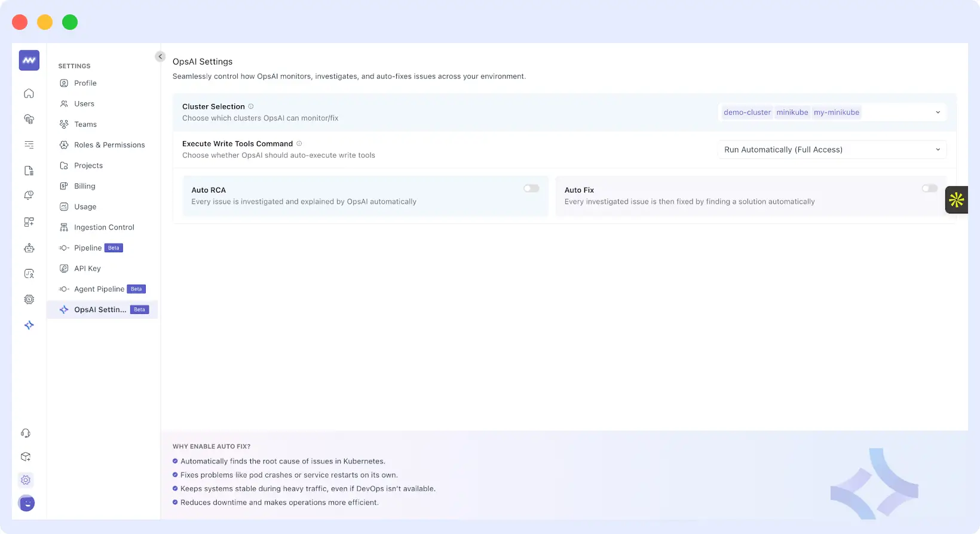Click the user avatar at bottom left
The image size is (980, 534).
tap(26, 504)
